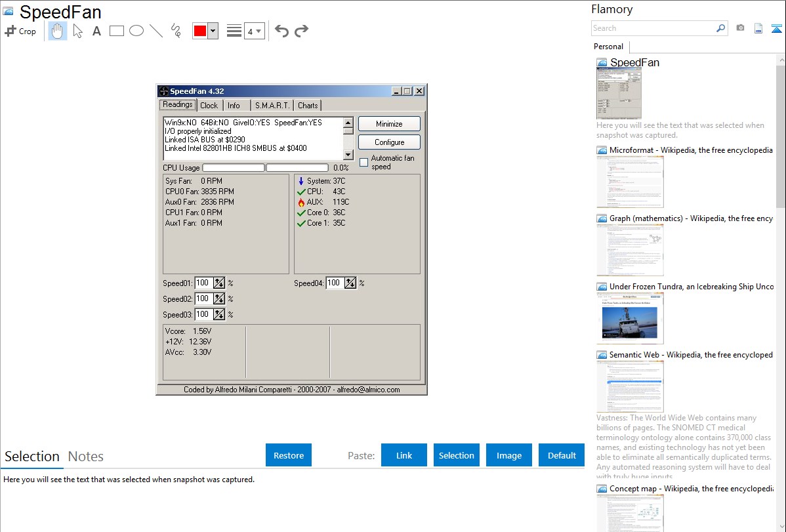This screenshot has height=532, width=786.
Task: Click the document icon beside the camera
Action: tap(758, 28)
